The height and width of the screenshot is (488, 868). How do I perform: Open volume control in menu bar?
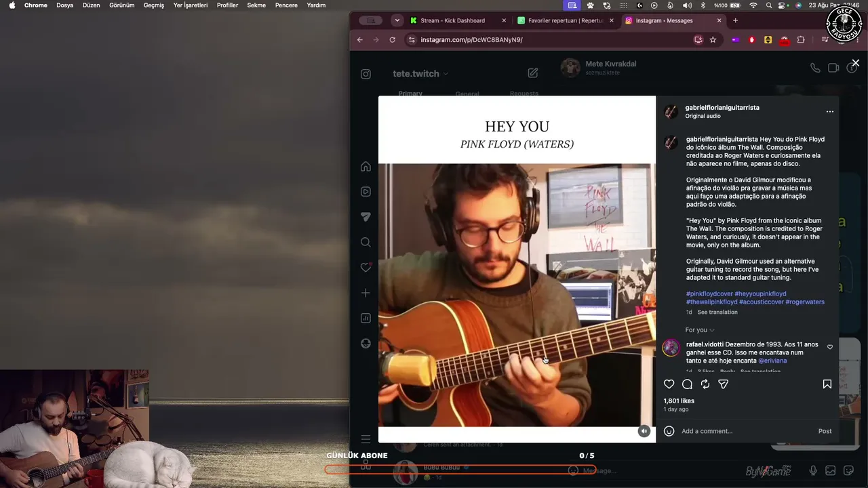[687, 5]
